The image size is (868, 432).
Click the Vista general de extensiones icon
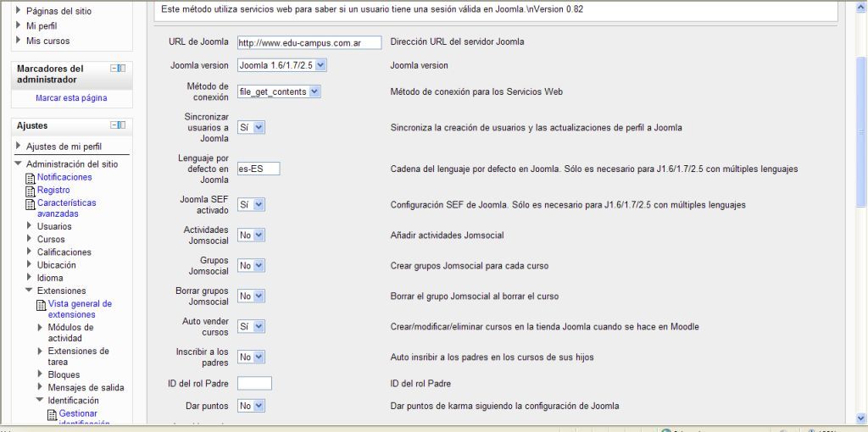pyautogui.click(x=41, y=304)
